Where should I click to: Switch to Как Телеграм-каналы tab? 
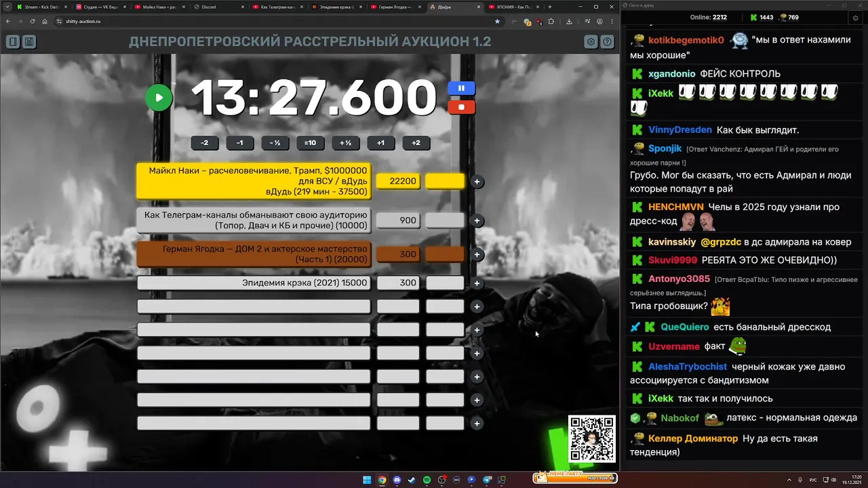click(277, 7)
